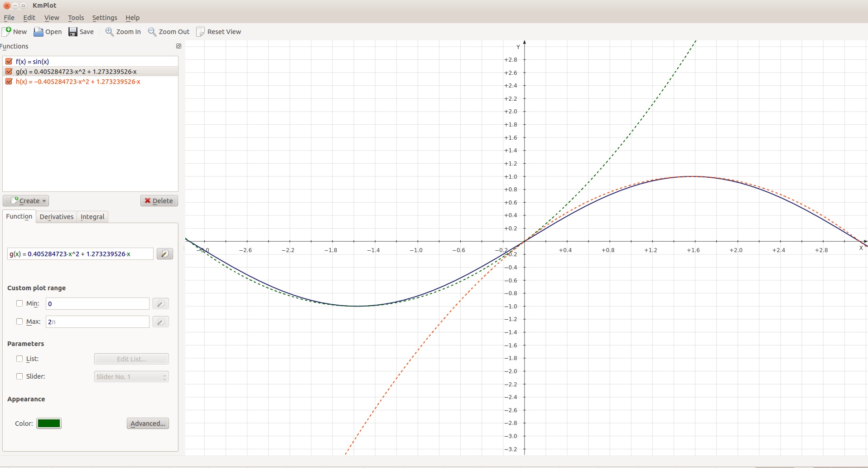The width and height of the screenshot is (868, 468).
Task: Delete the selected function
Action: [x=159, y=201]
